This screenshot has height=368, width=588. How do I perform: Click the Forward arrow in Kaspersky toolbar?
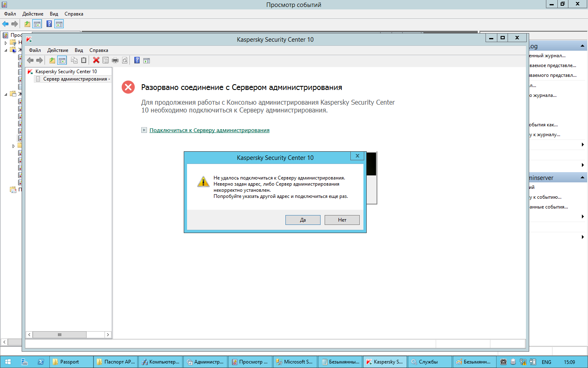tap(40, 61)
